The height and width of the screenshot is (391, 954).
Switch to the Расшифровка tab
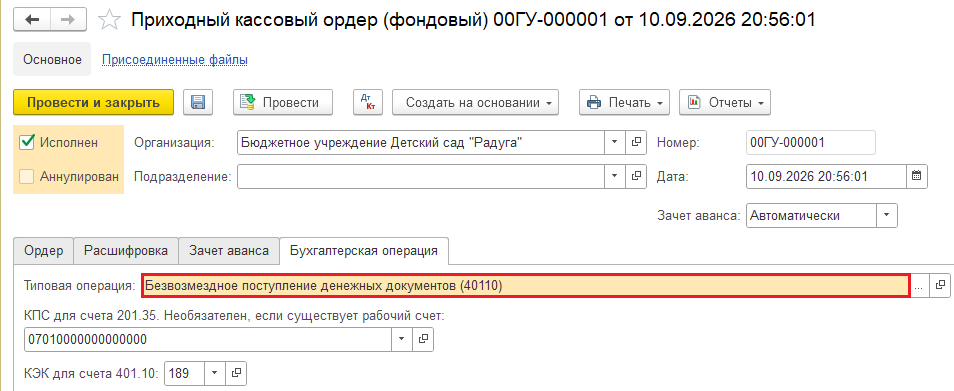click(127, 251)
